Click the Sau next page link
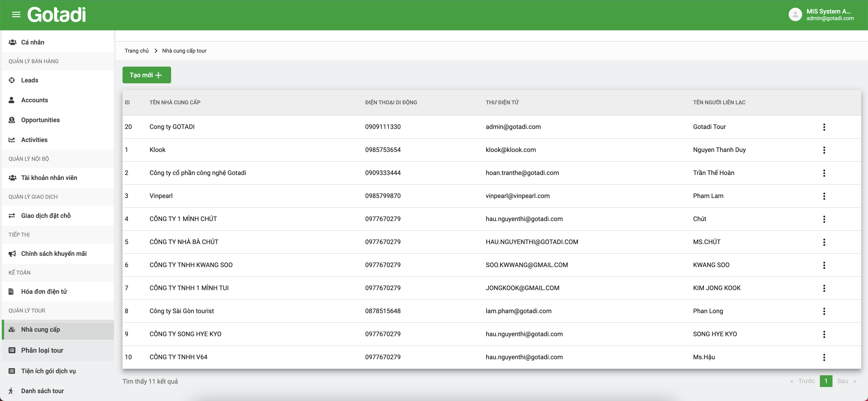The height and width of the screenshot is (401, 868). click(x=842, y=381)
